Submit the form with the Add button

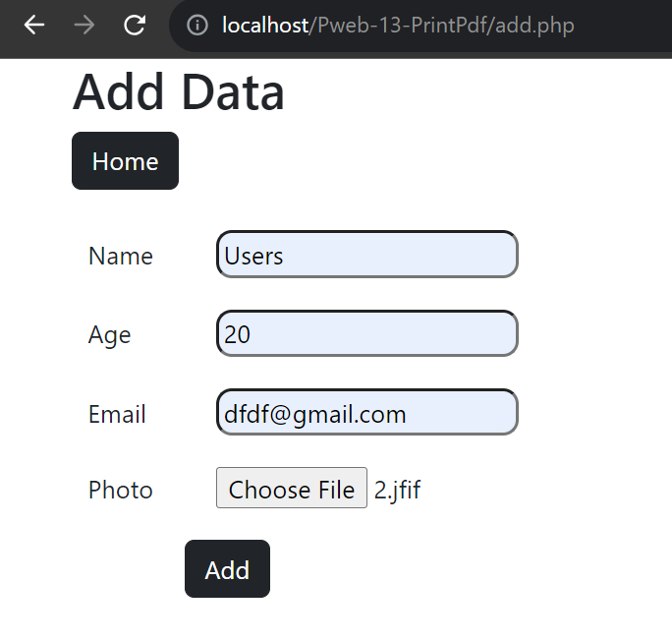tap(227, 568)
